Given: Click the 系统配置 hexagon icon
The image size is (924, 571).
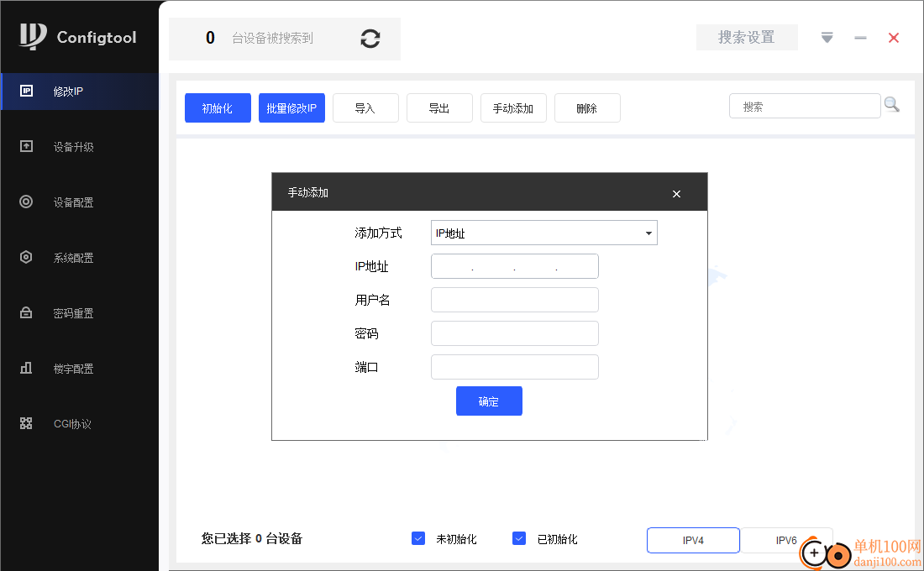Looking at the screenshot, I should point(26,257).
